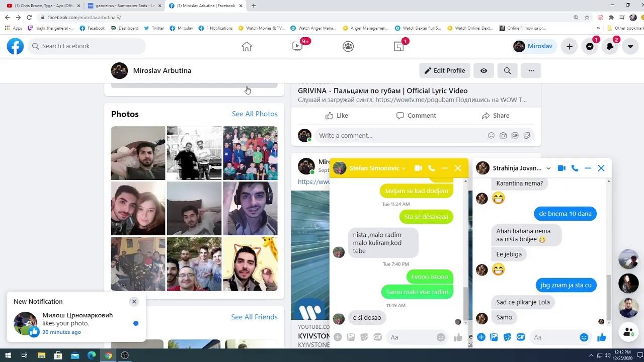Open See All Photos link

tap(255, 114)
